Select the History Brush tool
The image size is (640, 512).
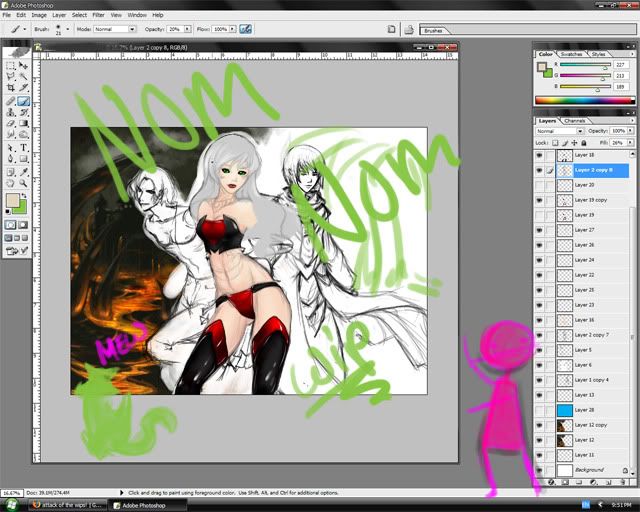24,112
